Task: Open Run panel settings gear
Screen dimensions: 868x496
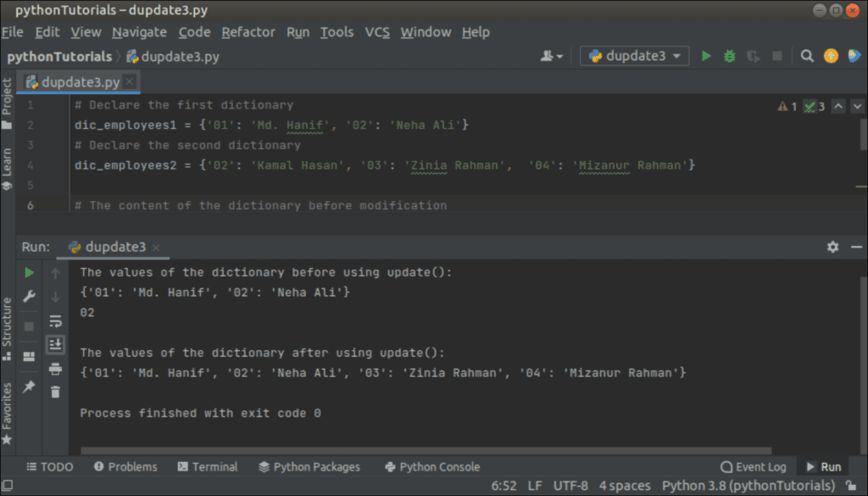Action: tap(832, 247)
